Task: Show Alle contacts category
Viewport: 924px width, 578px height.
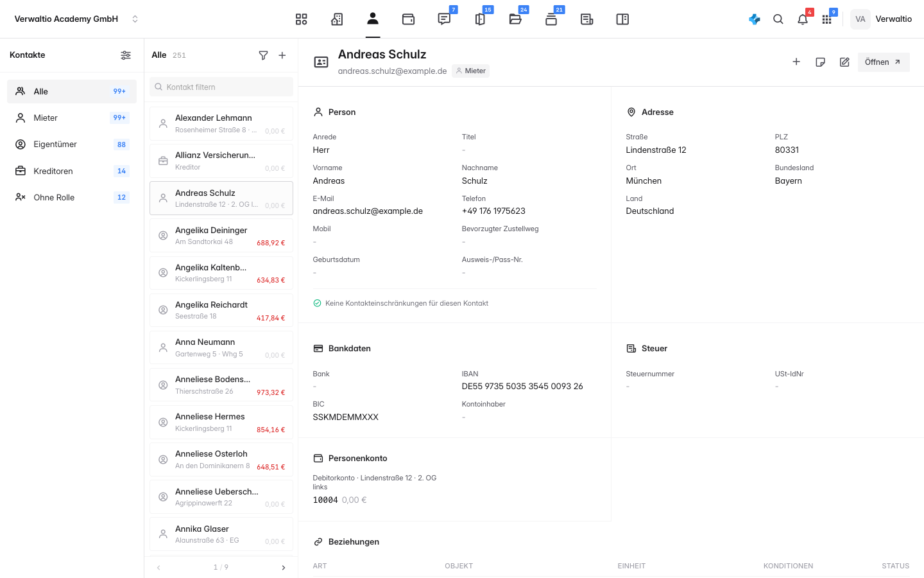Action: [72, 91]
